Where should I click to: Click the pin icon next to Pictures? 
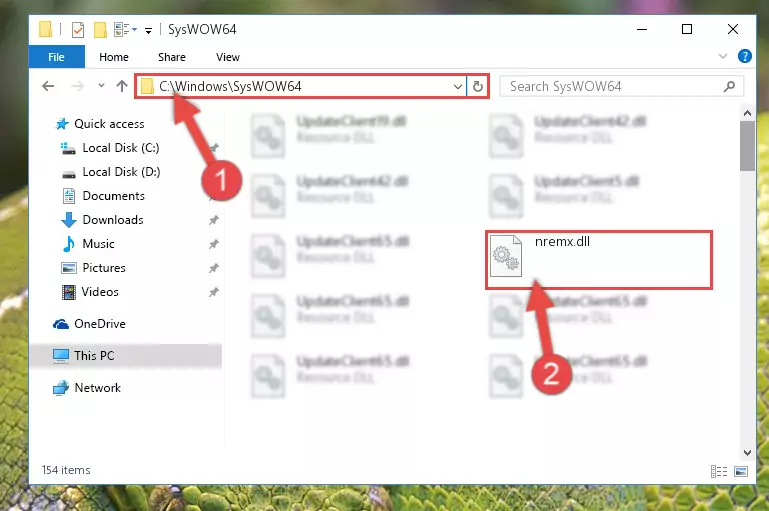pos(213,268)
